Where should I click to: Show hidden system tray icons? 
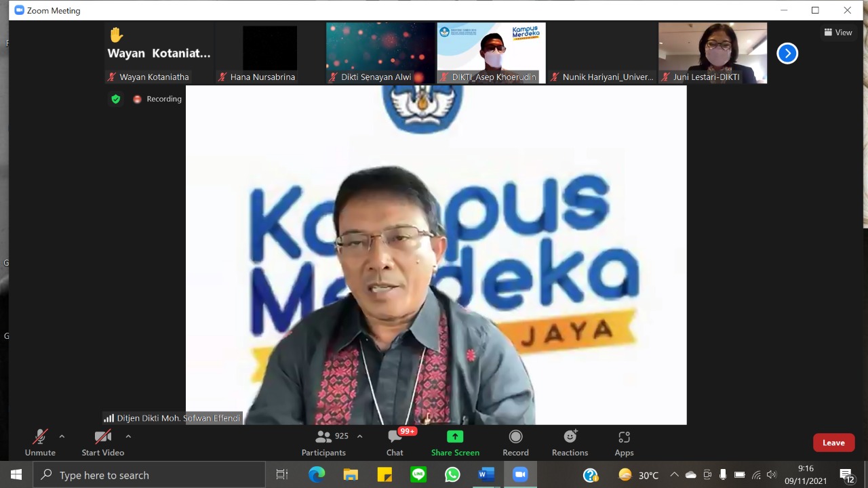pos(674,475)
